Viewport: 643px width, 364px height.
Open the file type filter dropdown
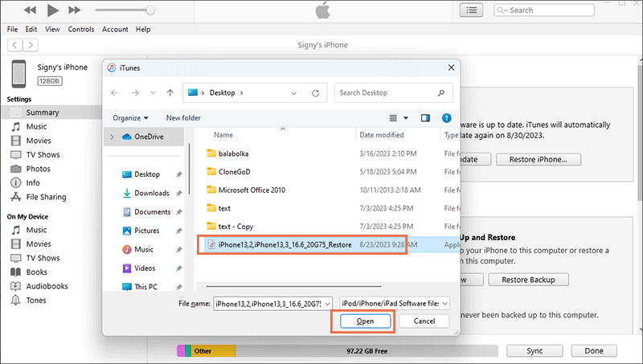[445, 304]
